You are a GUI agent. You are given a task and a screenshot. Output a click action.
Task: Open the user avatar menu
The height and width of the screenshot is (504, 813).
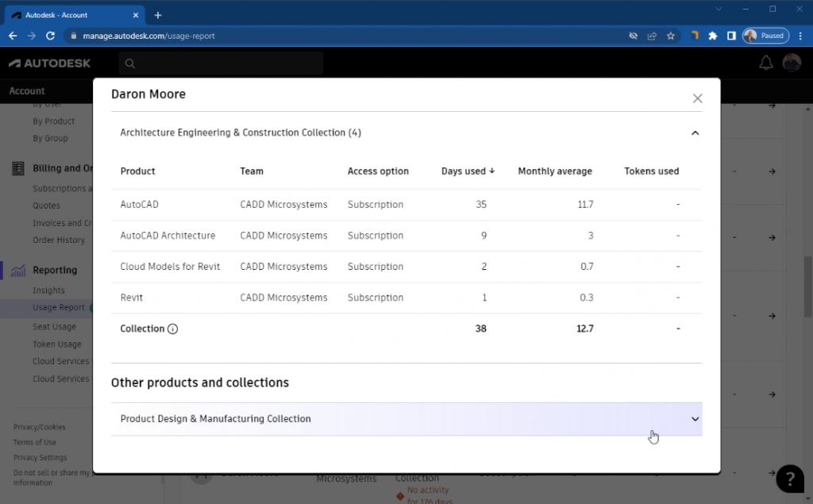coord(792,63)
